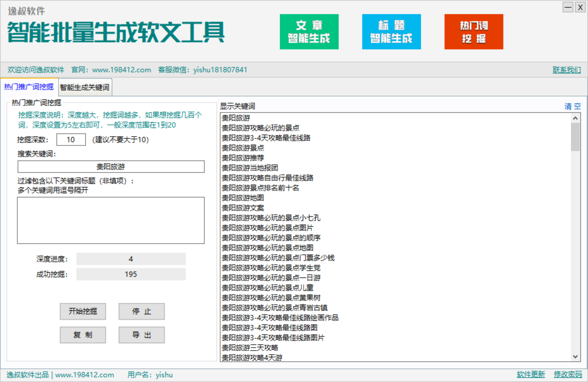
Task: Click 逸叔软件出品 | www.198412.com footer text
Action: [x=60, y=374]
